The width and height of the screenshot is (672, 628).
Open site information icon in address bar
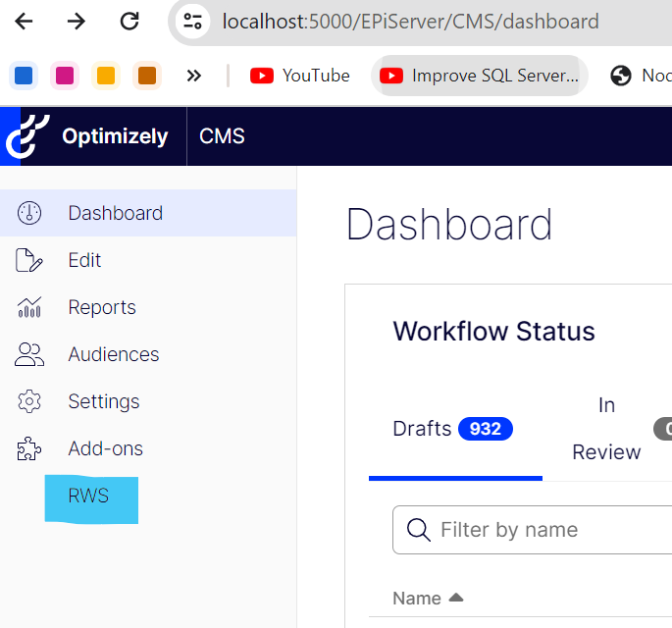point(193,21)
